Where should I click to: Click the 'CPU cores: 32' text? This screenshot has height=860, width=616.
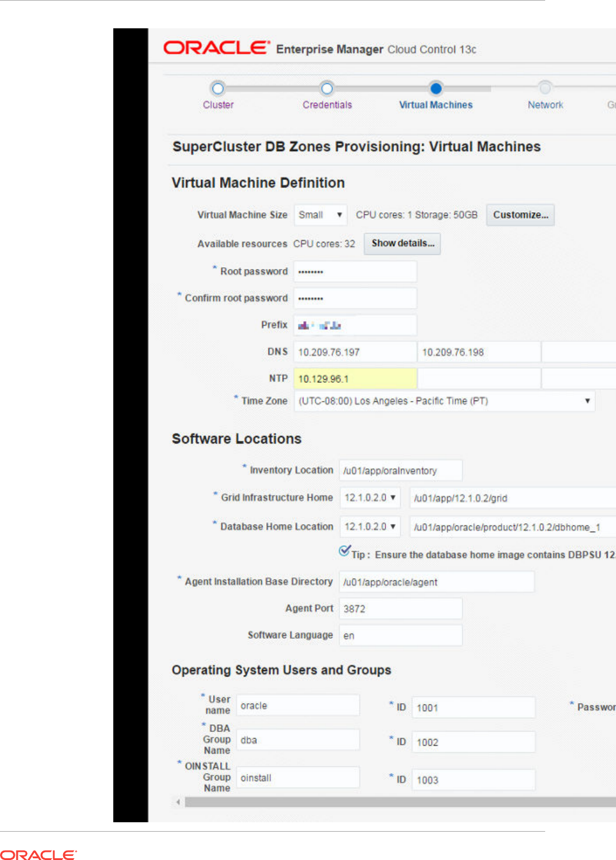coord(324,244)
